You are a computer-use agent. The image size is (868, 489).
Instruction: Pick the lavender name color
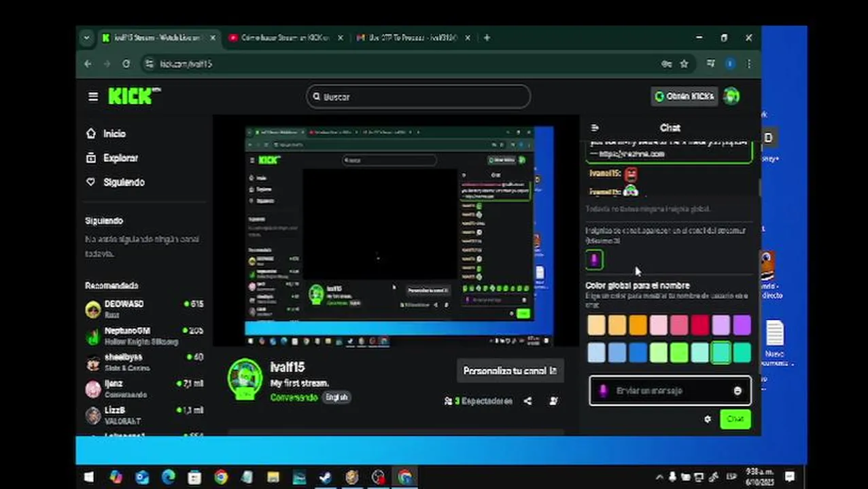point(721,325)
